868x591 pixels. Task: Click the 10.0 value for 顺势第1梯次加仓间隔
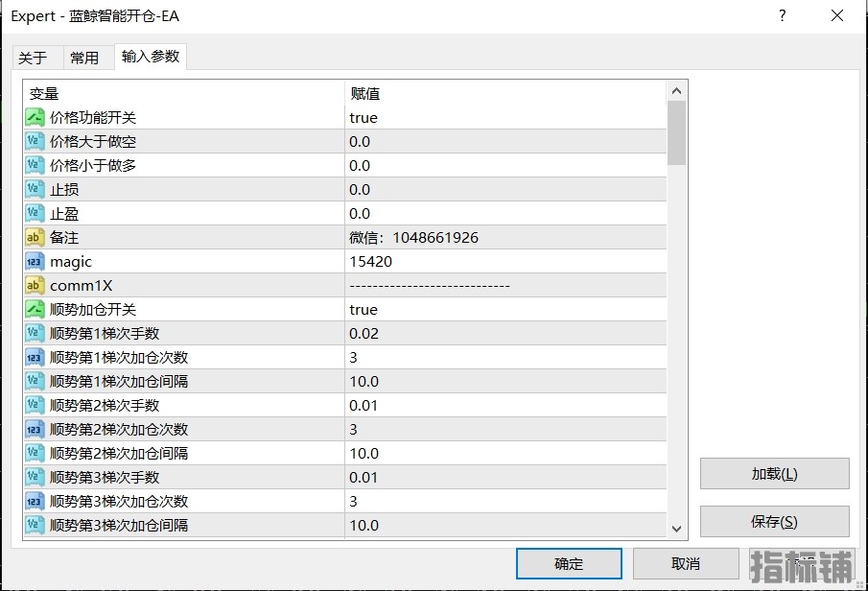point(505,381)
